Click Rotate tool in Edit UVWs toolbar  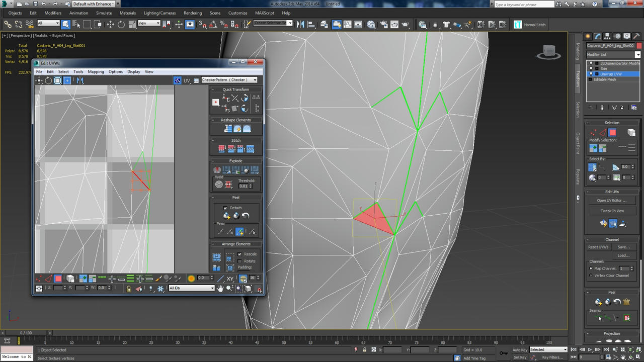(48, 80)
